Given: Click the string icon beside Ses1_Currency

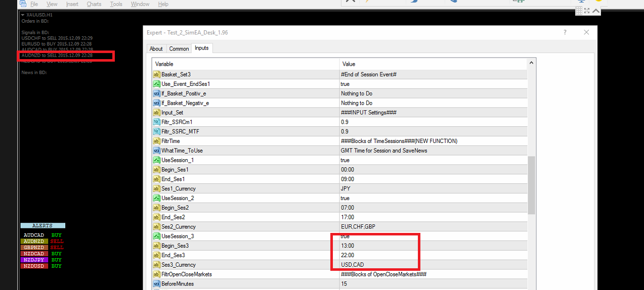Looking at the screenshot, I should tap(156, 188).
